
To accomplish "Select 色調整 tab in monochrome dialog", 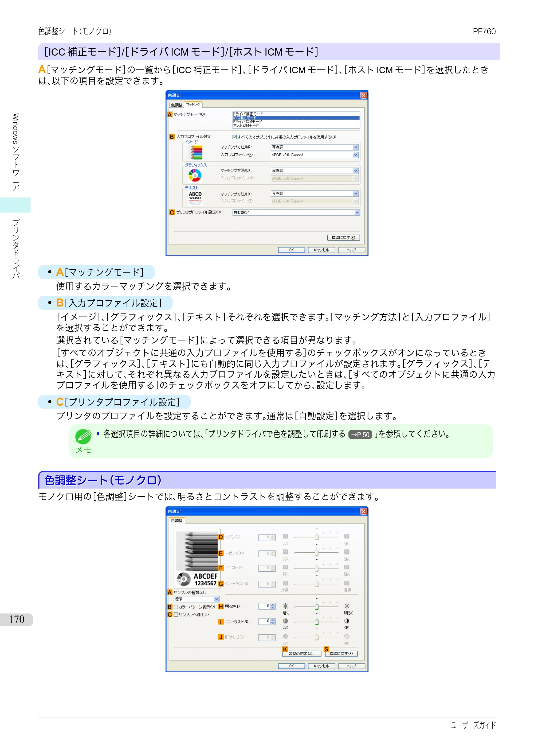I will (177, 521).
